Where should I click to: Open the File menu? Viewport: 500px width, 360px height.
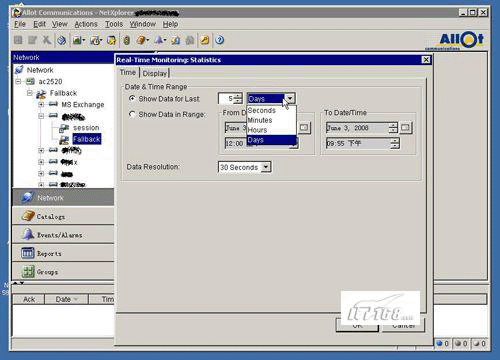pyautogui.click(x=20, y=24)
